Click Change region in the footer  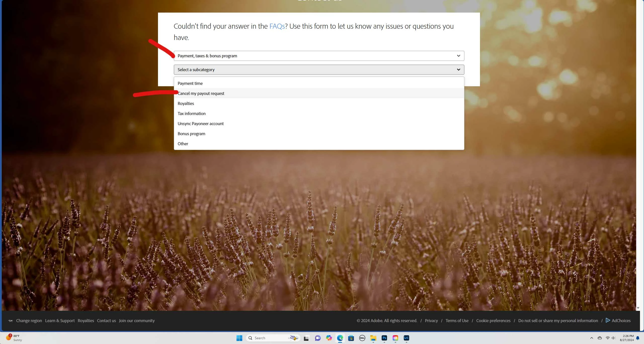click(x=29, y=321)
